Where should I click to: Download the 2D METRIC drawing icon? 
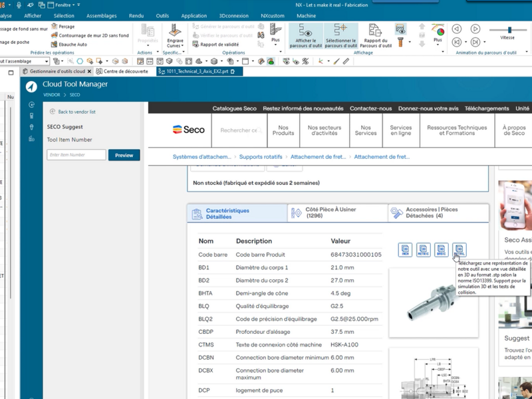[423, 250]
